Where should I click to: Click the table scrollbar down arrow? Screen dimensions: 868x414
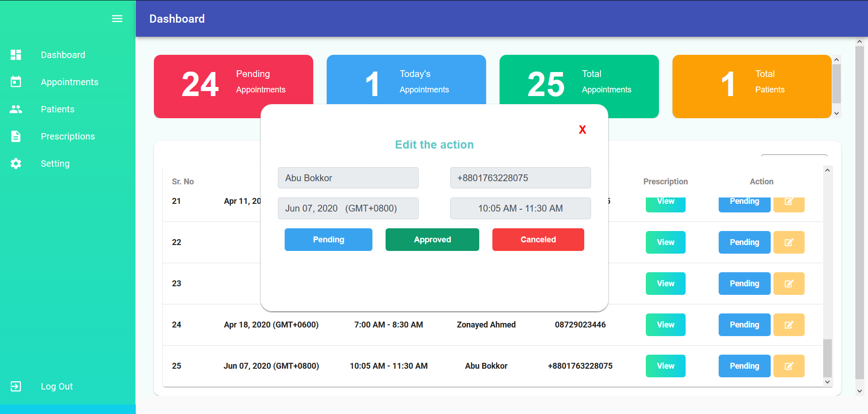(827, 382)
